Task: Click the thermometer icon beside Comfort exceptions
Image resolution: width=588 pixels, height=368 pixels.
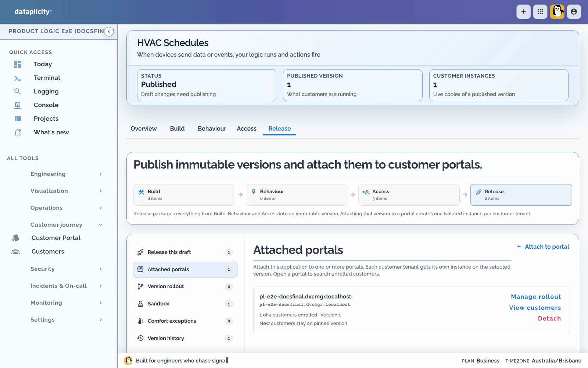Action: click(x=140, y=321)
